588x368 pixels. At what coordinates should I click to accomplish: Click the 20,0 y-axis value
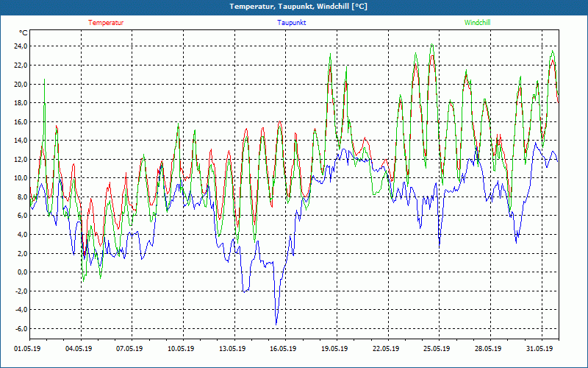pyautogui.click(x=21, y=84)
